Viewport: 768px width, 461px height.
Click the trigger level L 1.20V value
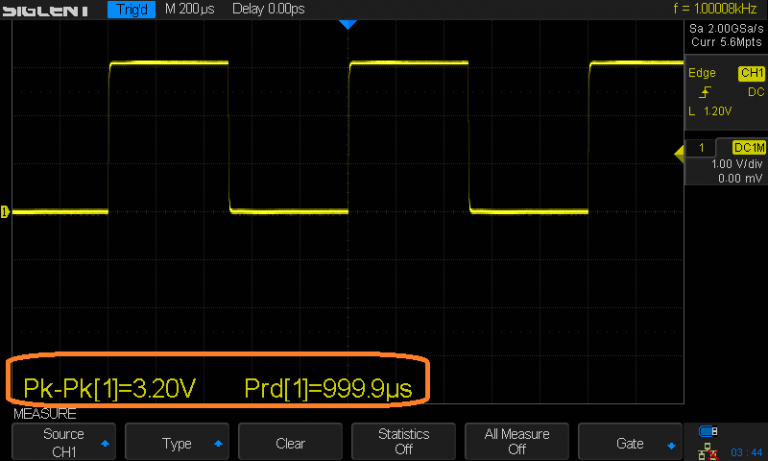tap(710, 111)
